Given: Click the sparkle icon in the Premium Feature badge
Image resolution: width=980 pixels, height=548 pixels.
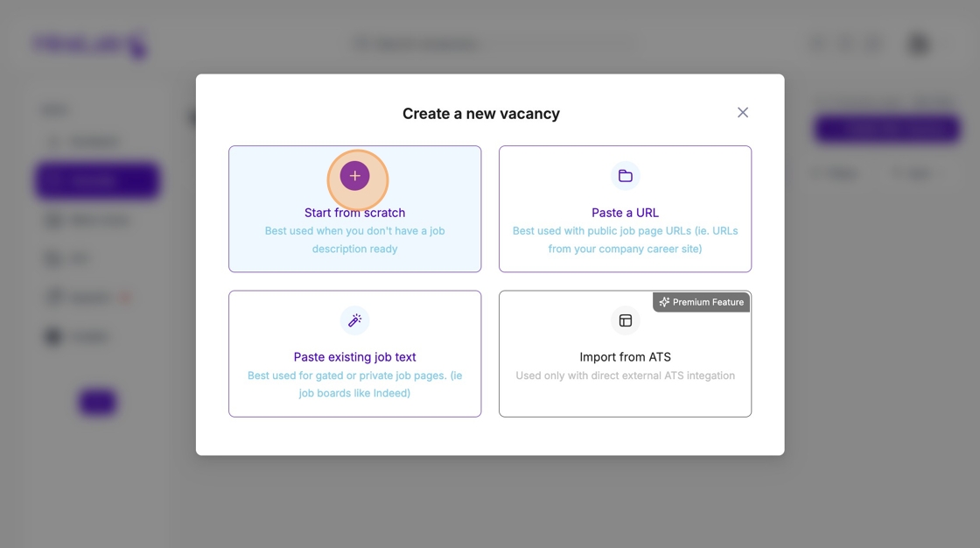Looking at the screenshot, I should click(x=664, y=302).
